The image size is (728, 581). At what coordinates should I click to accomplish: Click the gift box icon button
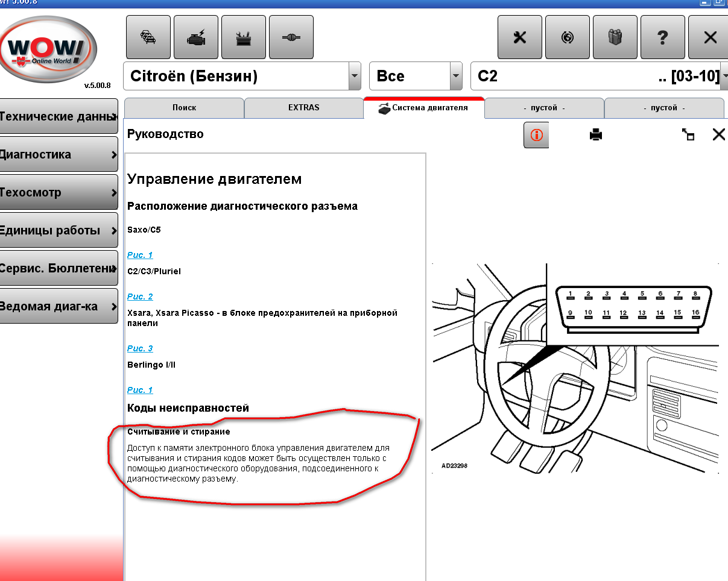click(x=615, y=37)
